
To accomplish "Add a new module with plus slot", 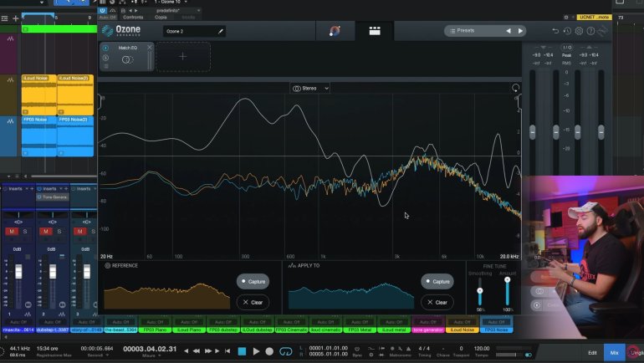I will coord(182,57).
